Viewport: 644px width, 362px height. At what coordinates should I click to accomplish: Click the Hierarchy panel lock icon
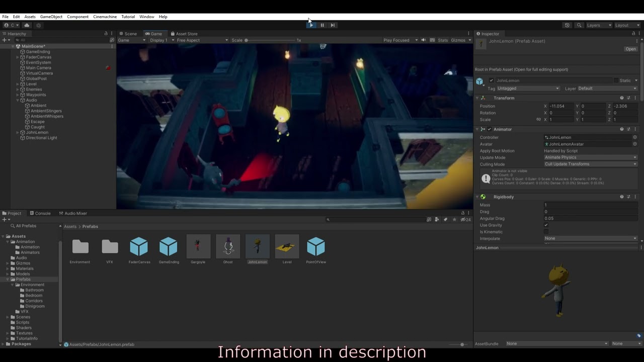point(106,34)
